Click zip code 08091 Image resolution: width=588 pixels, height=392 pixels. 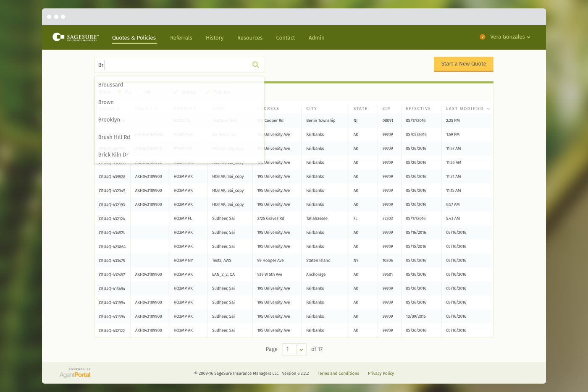388,120
